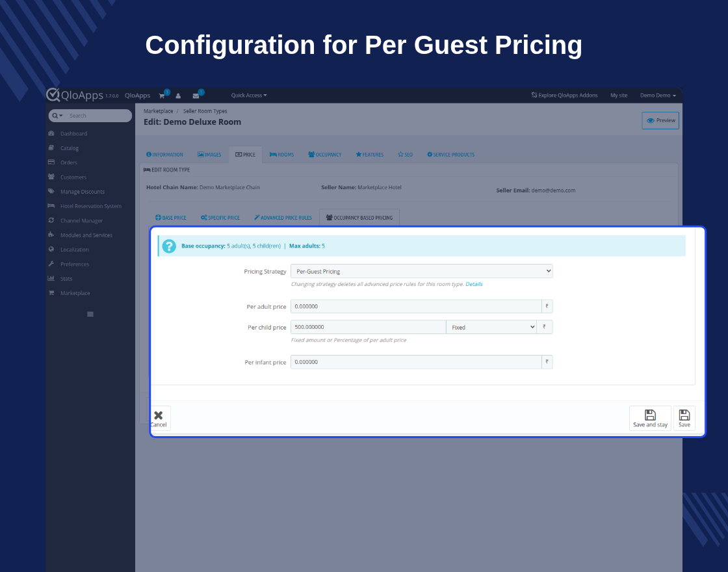Click the Preferences wrench icon
The image size is (728, 572).
click(x=51, y=263)
